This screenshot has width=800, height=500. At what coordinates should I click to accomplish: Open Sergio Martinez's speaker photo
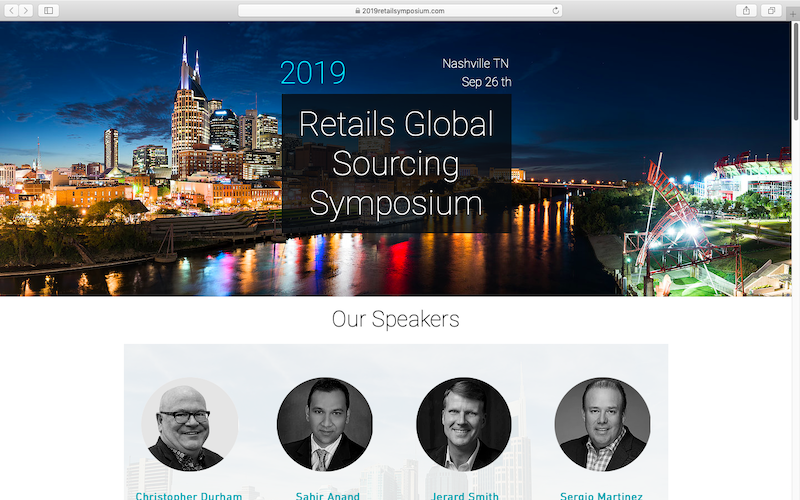coord(603,424)
